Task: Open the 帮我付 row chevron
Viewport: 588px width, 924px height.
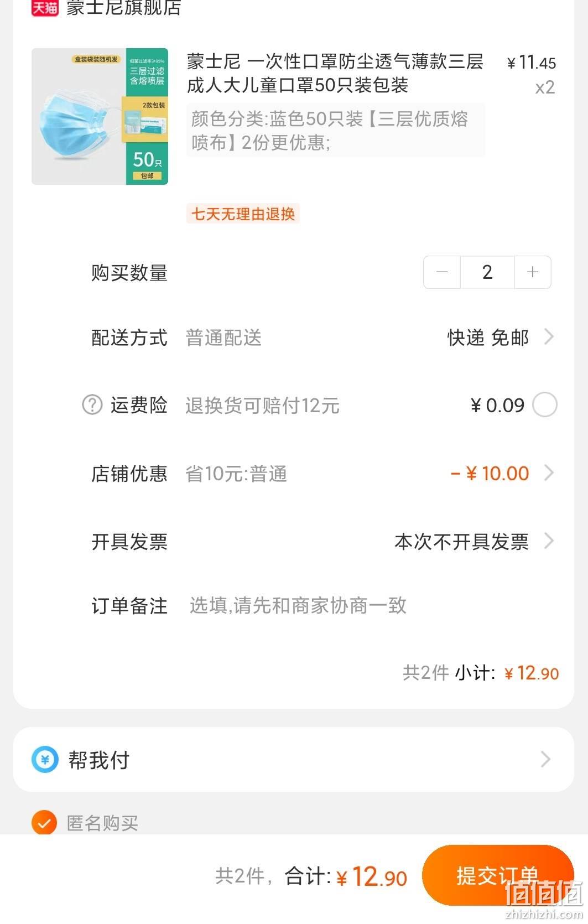Action: coord(545,759)
